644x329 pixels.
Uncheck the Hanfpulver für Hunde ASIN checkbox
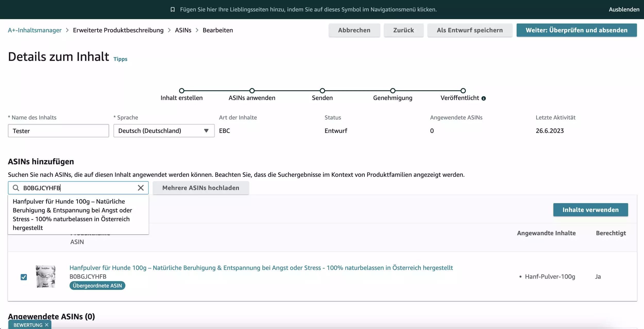click(x=24, y=277)
